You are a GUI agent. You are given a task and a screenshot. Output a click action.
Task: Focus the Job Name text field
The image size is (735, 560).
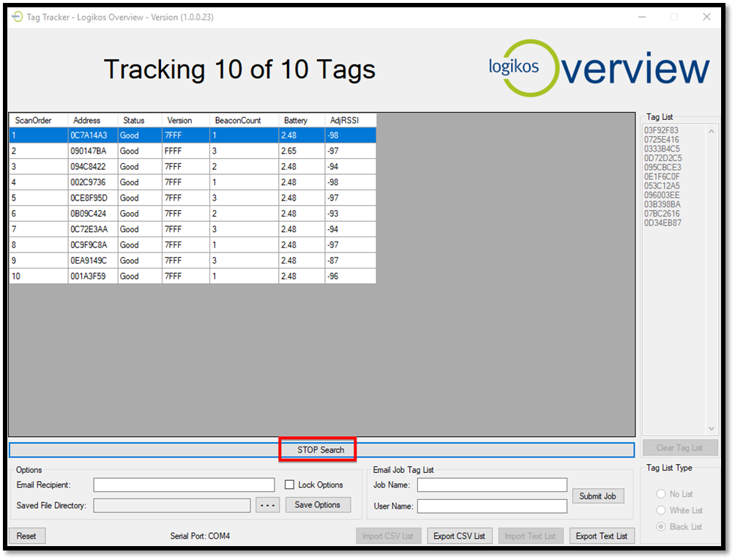point(492,485)
